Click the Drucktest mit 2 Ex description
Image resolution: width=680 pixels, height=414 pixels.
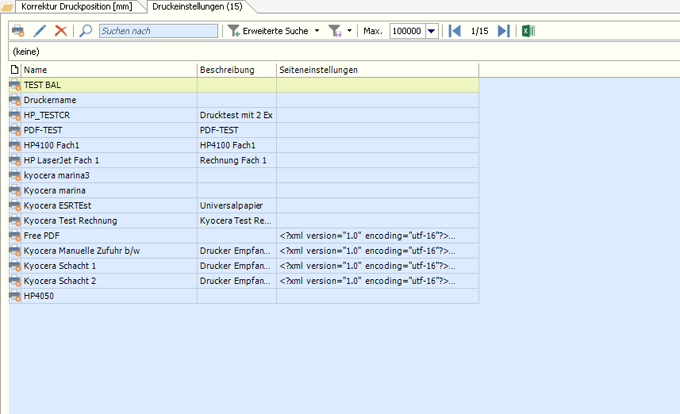click(x=237, y=115)
